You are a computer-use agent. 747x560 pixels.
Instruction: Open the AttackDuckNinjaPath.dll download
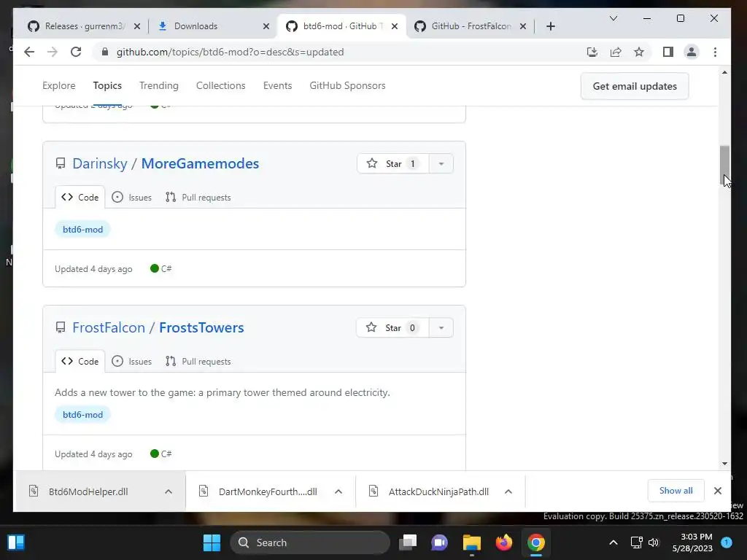point(438,491)
